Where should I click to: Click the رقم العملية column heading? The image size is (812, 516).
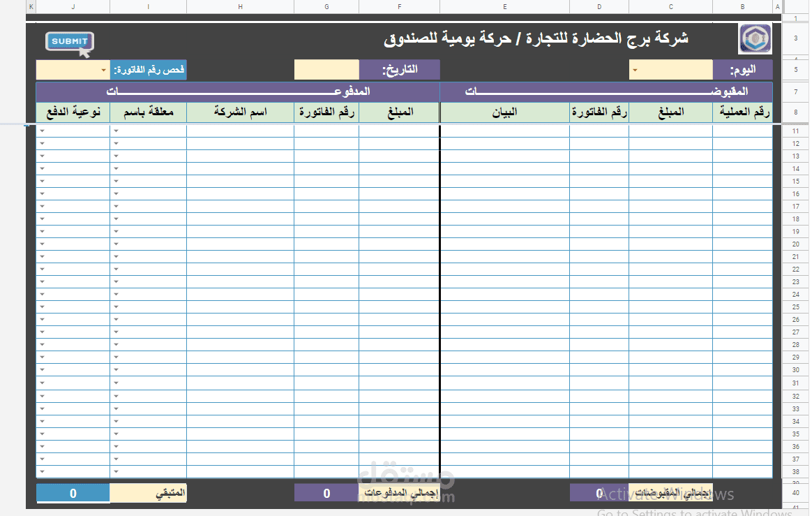coord(743,112)
